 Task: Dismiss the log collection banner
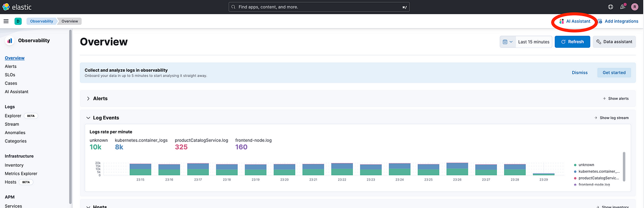[x=580, y=73]
